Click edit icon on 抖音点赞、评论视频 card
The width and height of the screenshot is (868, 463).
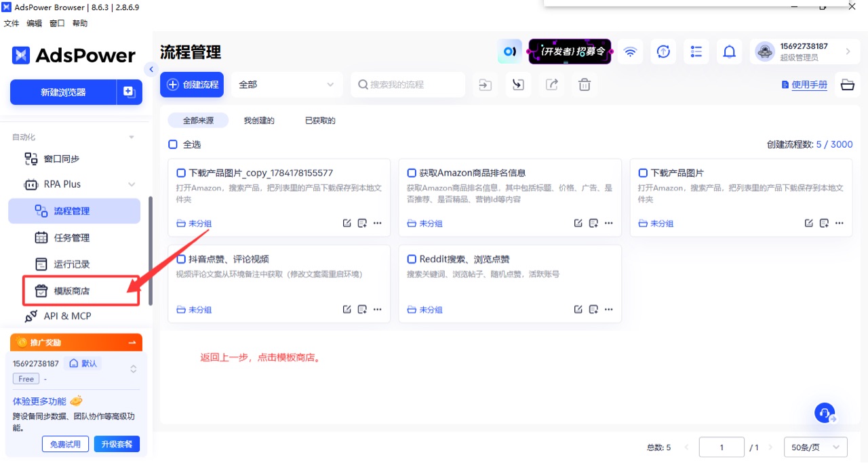click(x=347, y=309)
